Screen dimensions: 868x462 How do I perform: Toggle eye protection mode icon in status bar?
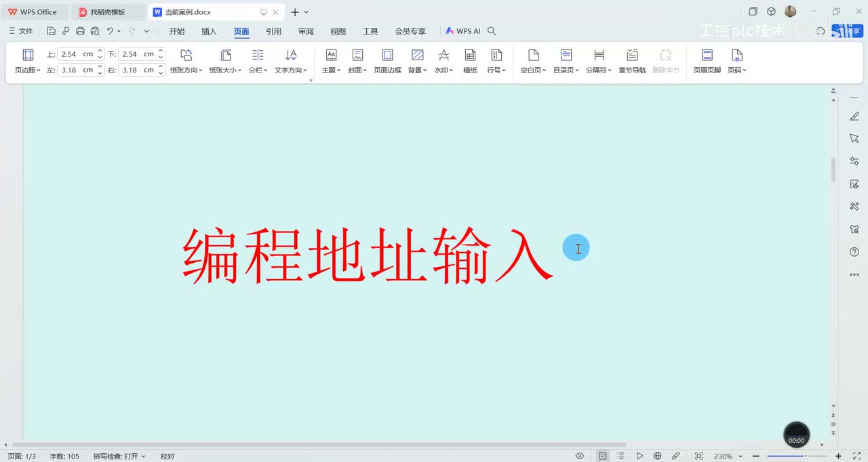click(x=580, y=456)
